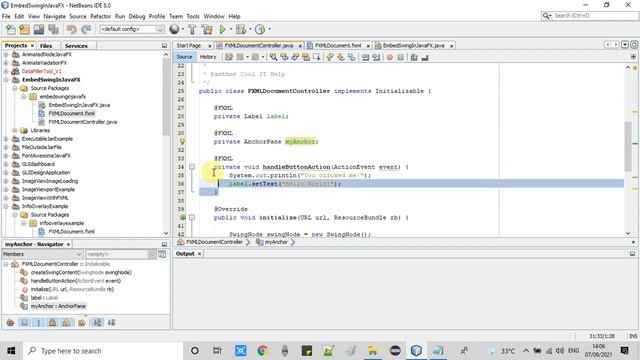Select handleButtonAction in Navigator
The height and width of the screenshot is (360, 640).
pyautogui.click(x=76, y=281)
